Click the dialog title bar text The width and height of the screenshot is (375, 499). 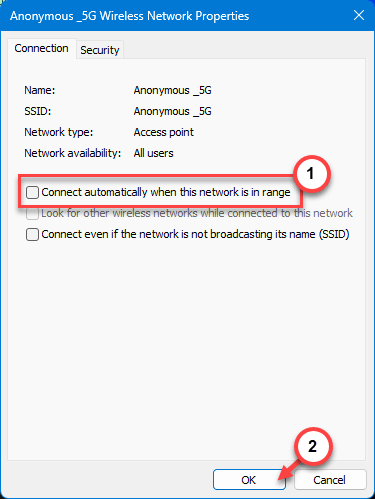click(x=130, y=16)
